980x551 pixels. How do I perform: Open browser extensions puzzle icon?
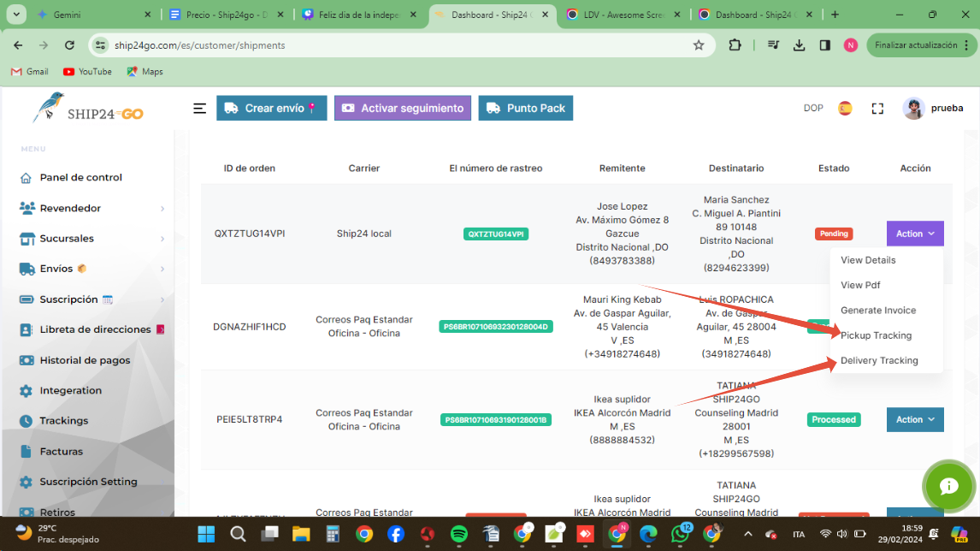tap(735, 45)
